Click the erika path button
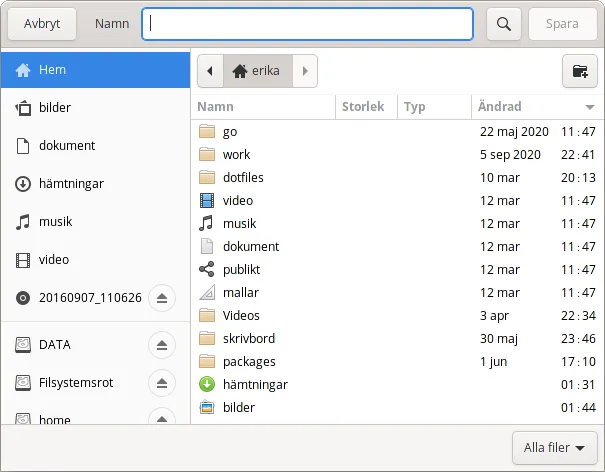This screenshot has width=605, height=472. click(x=258, y=71)
